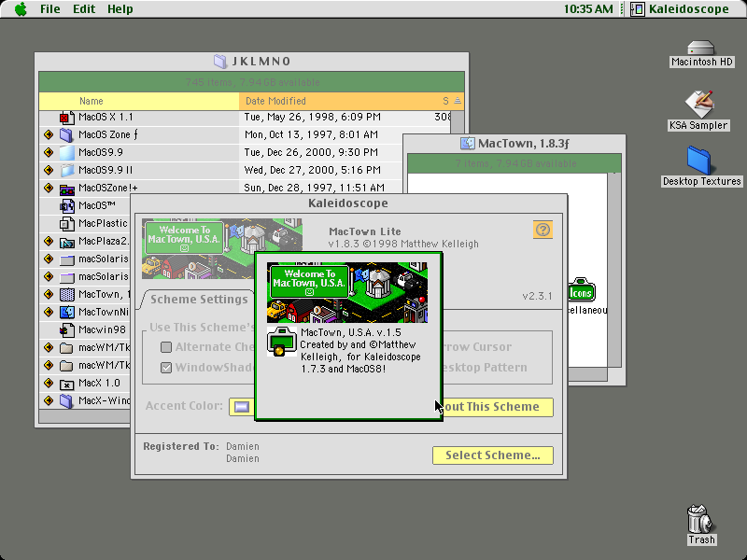
Task: Select the MacTownNi item icon
Action: click(x=66, y=312)
